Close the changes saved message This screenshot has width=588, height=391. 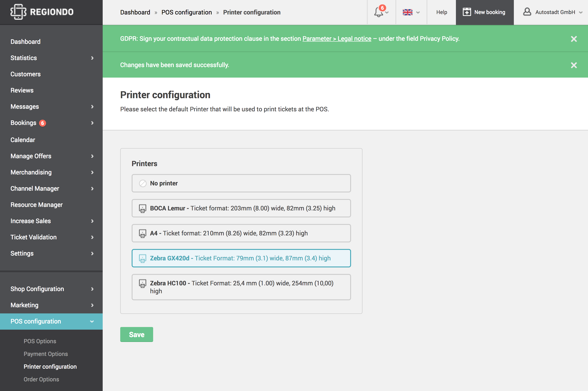tap(574, 65)
